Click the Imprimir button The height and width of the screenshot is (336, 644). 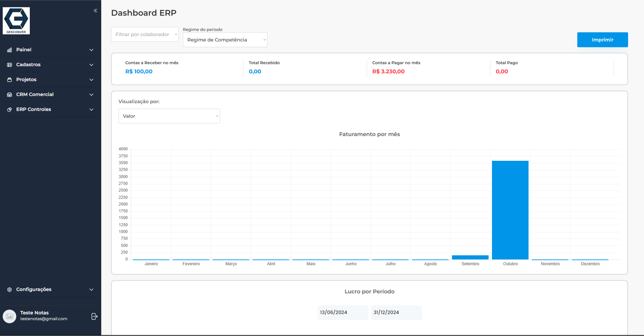[x=602, y=40]
